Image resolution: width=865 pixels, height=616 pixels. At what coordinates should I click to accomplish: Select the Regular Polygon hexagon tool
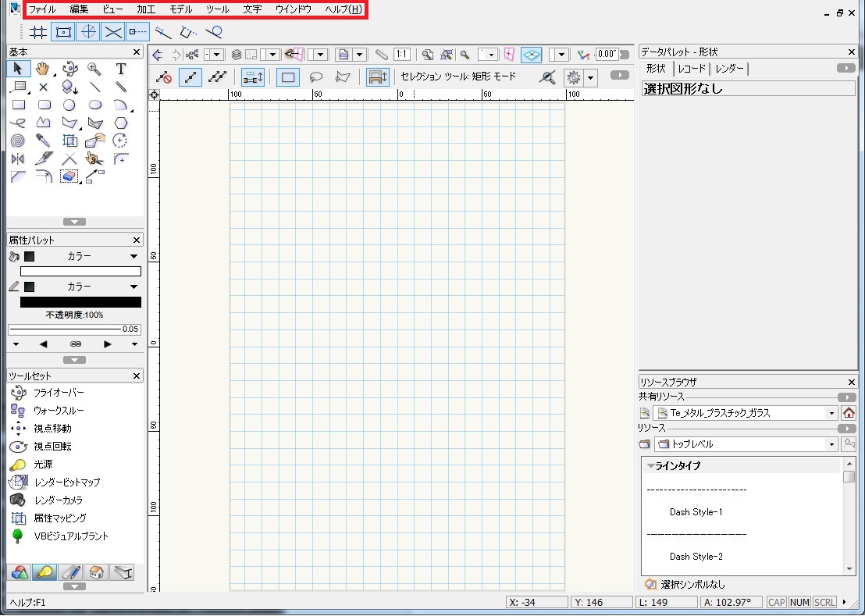tap(121, 123)
